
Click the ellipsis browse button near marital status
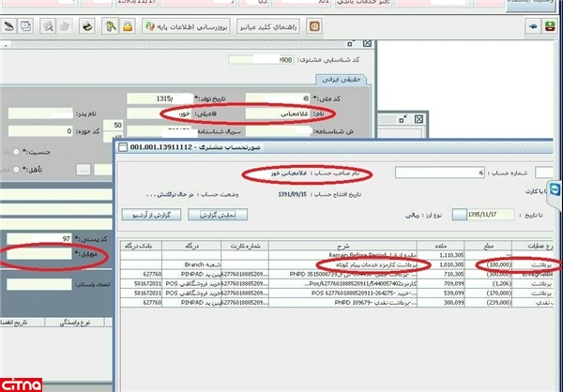pos(84,170)
